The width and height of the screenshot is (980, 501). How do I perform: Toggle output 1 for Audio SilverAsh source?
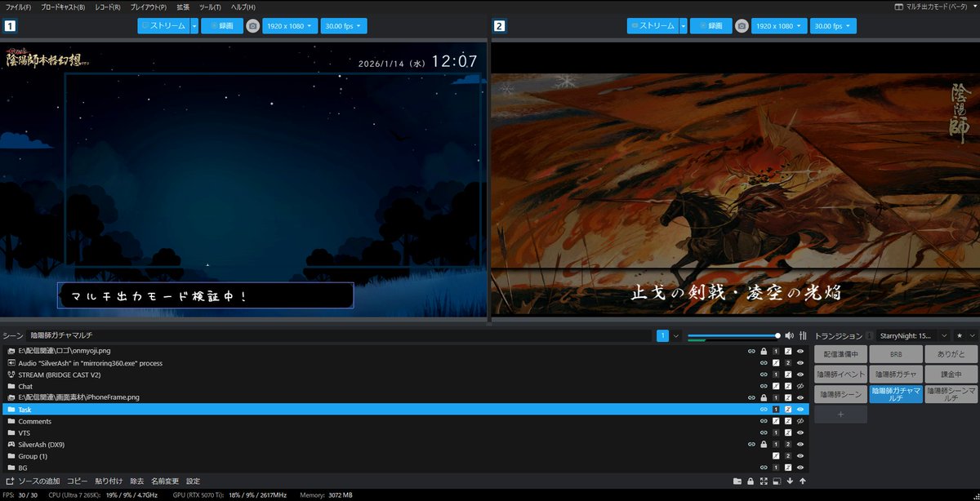(776, 363)
